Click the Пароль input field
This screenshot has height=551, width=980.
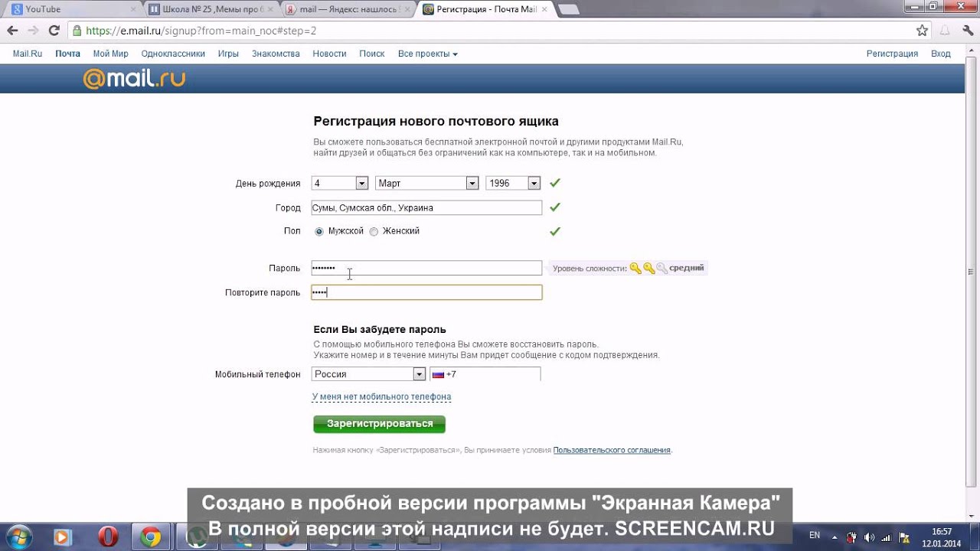[426, 268]
